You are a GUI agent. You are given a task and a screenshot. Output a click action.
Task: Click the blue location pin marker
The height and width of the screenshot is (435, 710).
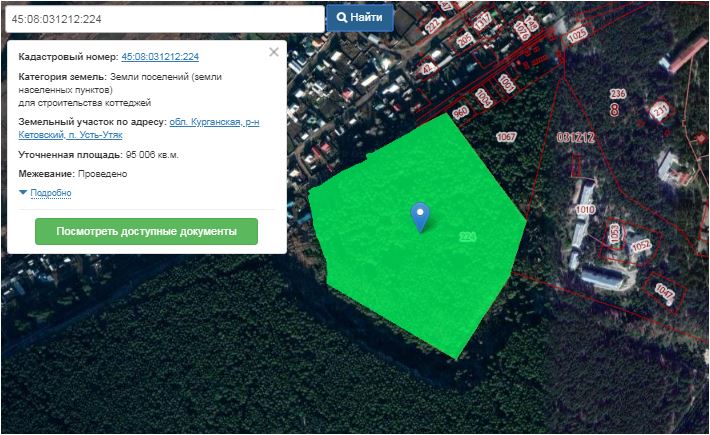[421, 214]
